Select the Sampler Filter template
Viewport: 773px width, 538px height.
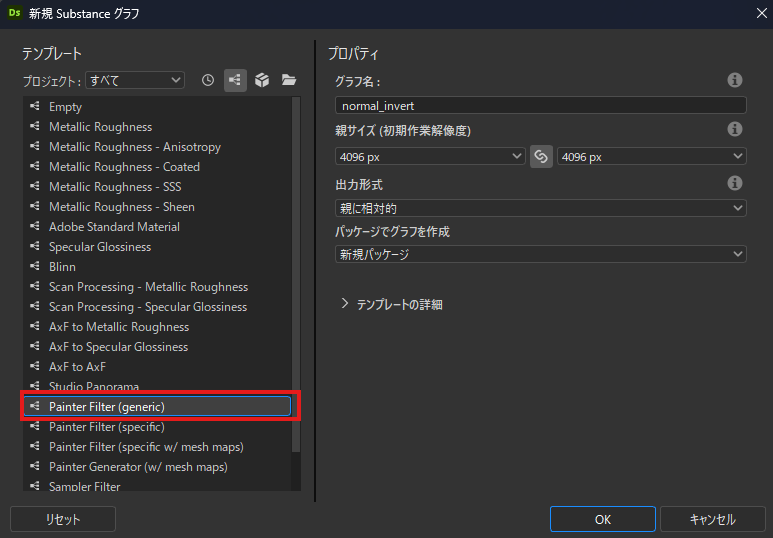click(157, 484)
